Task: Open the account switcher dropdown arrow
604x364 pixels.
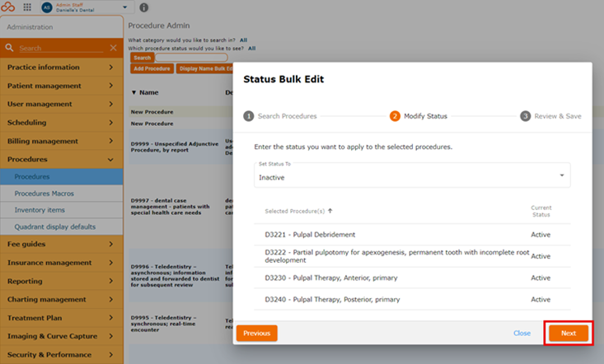Action: tap(124, 7)
